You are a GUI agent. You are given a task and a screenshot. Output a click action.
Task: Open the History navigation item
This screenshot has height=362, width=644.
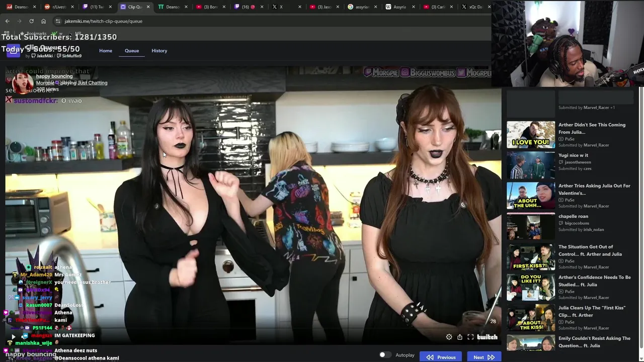[x=159, y=51]
